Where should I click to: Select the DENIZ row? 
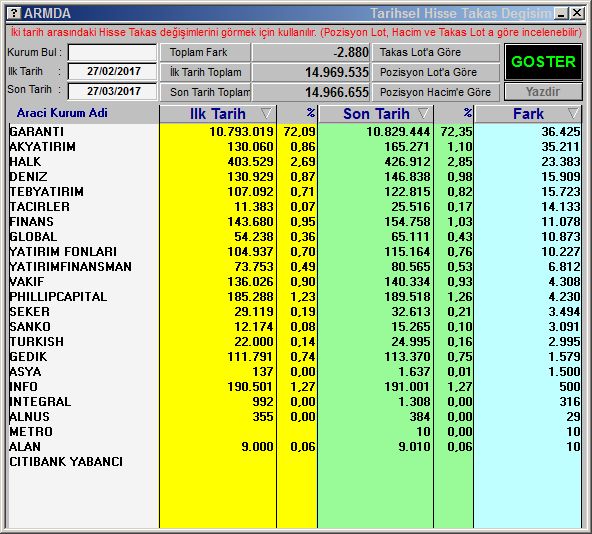tap(294, 177)
